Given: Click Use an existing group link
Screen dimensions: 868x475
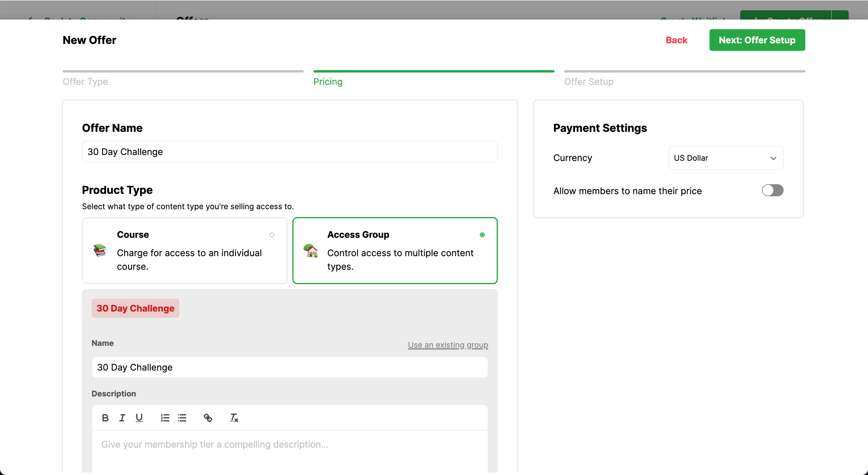Looking at the screenshot, I should point(448,345).
